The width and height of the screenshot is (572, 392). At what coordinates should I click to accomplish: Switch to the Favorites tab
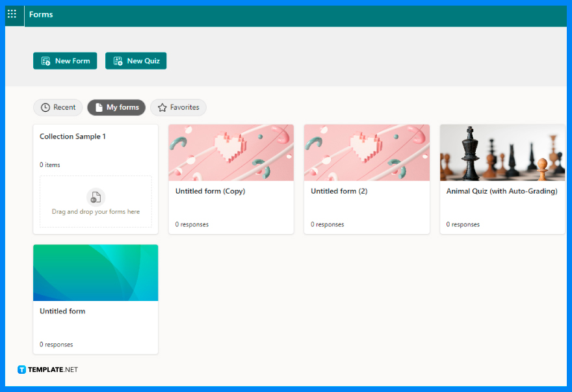coord(178,107)
